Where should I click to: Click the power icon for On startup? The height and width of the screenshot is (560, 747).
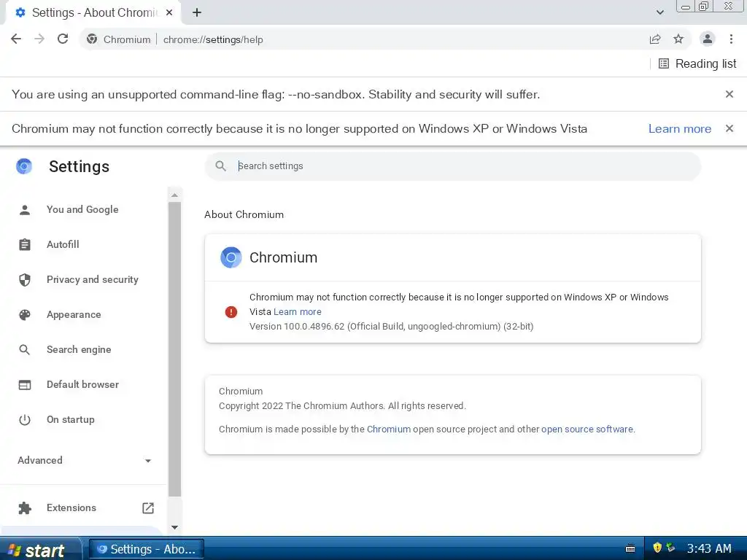pos(24,419)
